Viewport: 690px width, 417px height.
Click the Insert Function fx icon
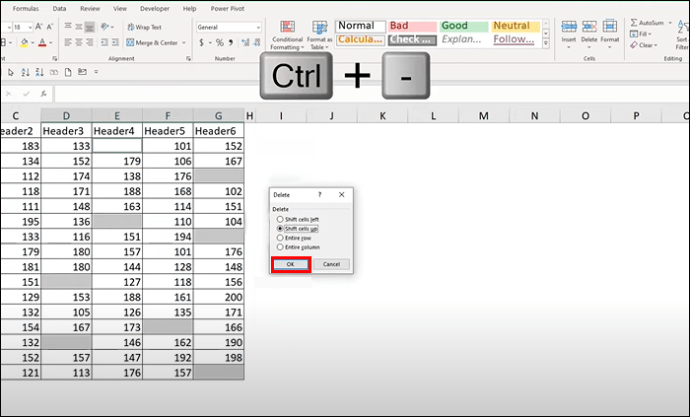[x=44, y=94]
